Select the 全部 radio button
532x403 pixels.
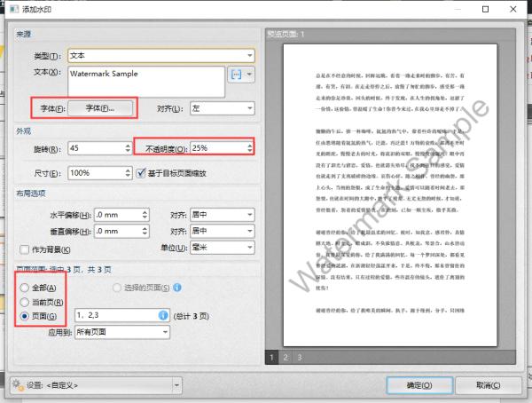pos(24,288)
